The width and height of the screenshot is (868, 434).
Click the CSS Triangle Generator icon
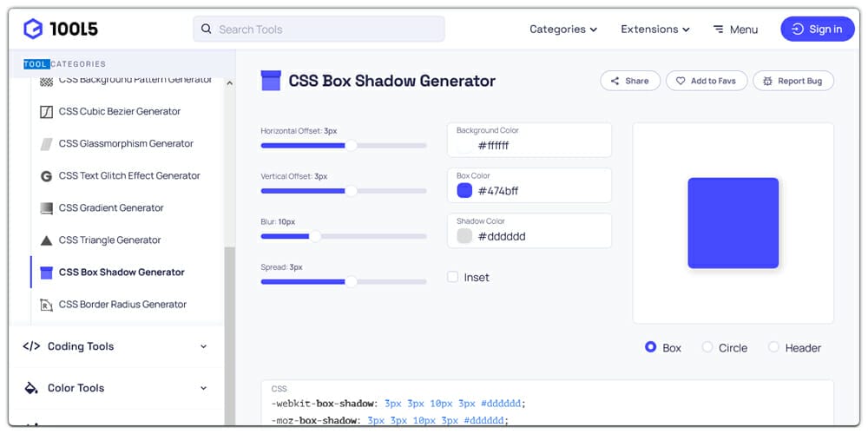(47, 240)
